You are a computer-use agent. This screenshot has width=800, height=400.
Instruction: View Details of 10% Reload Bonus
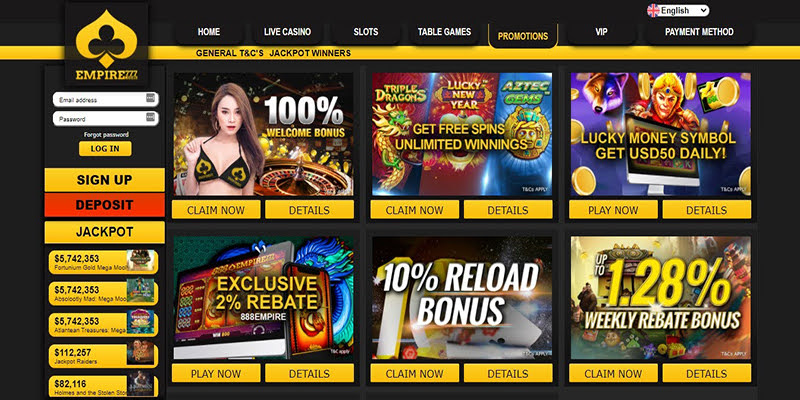click(x=508, y=373)
